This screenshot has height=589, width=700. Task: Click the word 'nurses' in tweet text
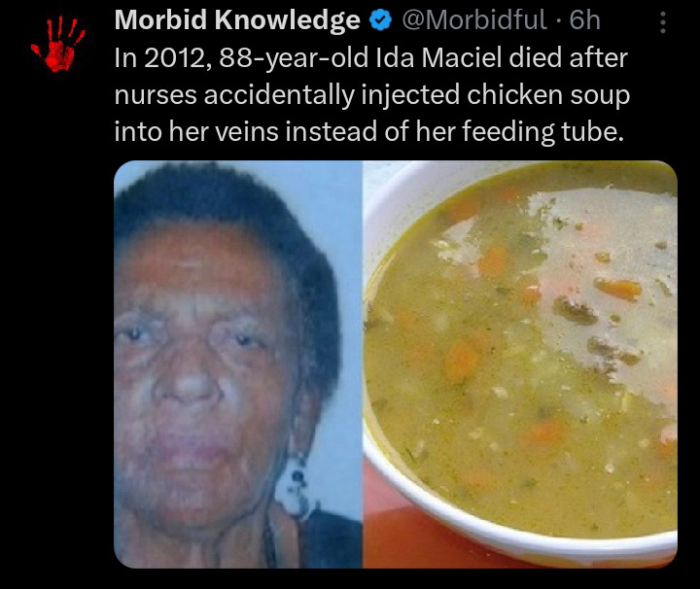(x=156, y=95)
